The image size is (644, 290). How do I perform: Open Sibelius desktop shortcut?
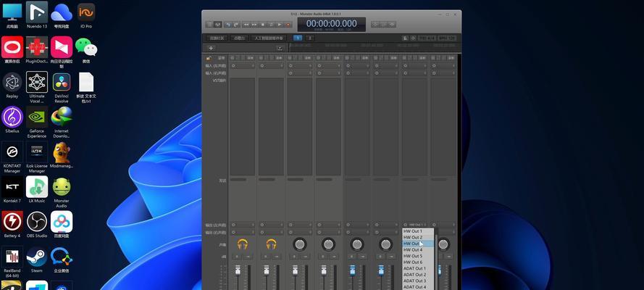(x=12, y=120)
